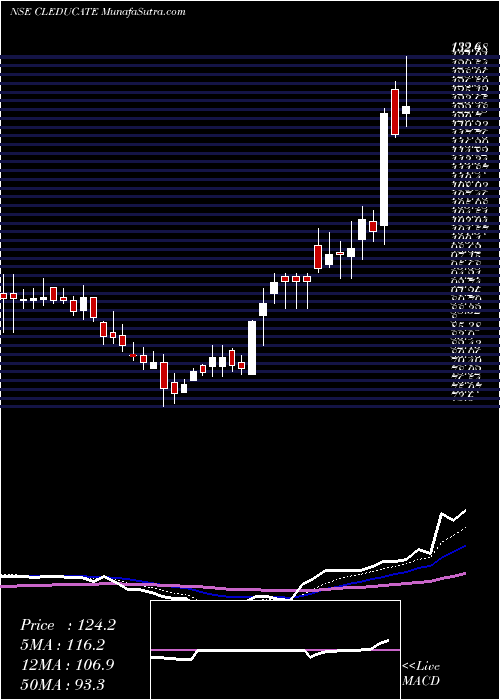Click inside the MACD inset panel
The image size is (500, 700).
tap(275, 650)
